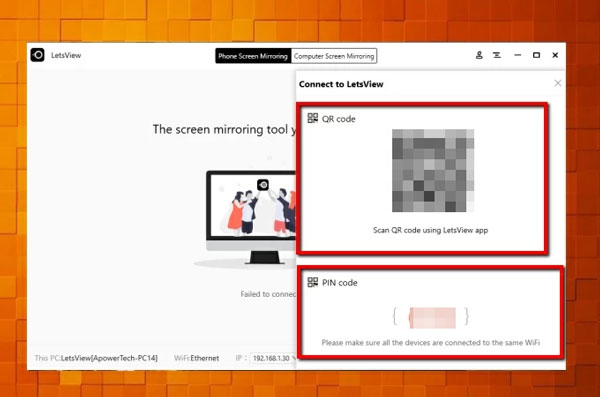Click the 'Failed to connect' message

point(268,294)
